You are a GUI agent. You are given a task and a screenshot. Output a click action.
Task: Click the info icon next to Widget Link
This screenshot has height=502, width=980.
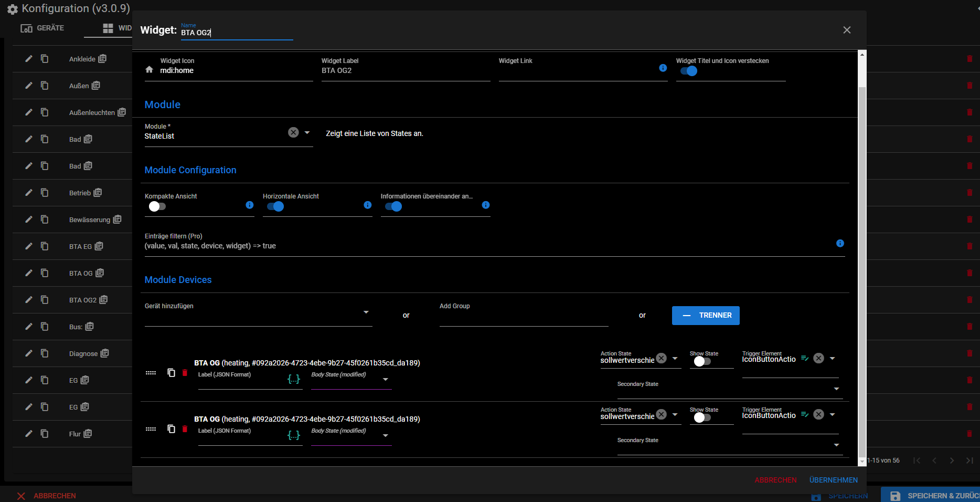click(x=663, y=68)
